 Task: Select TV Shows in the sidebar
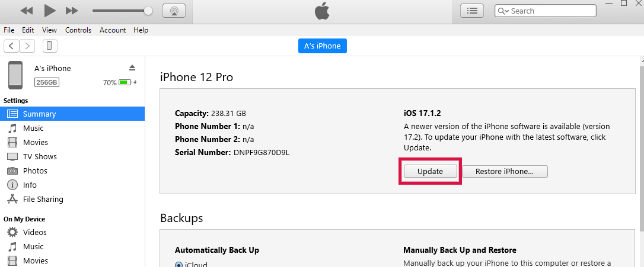tap(40, 156)
